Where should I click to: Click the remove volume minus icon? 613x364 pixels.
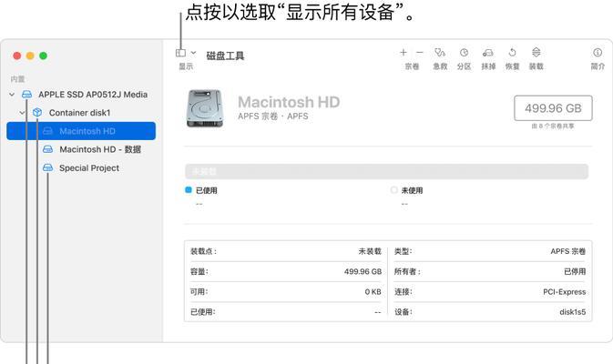point(420,53)
